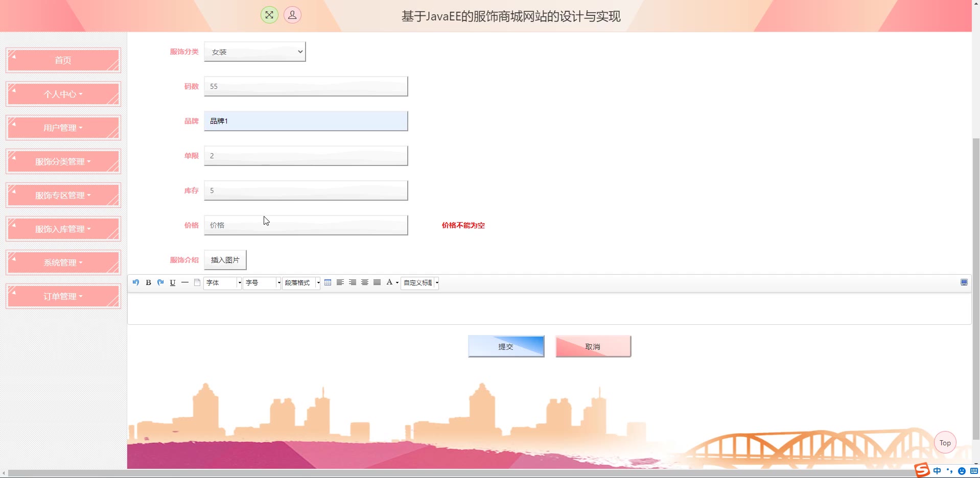Click the undo icon in the editor

click(136, 282)
